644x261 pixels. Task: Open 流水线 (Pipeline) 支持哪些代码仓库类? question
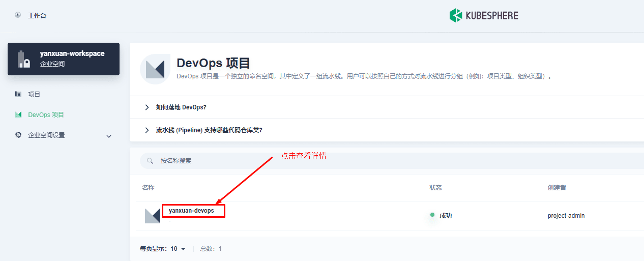tap(209, 130)
